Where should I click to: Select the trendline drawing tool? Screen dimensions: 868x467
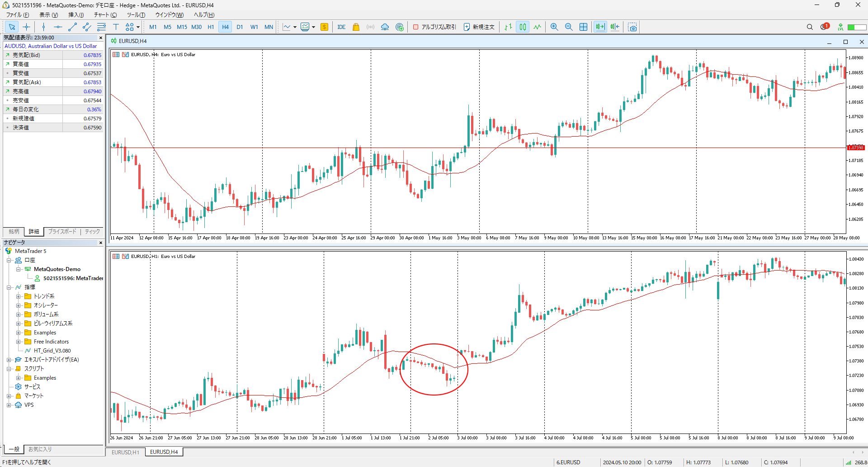[72, 27]
